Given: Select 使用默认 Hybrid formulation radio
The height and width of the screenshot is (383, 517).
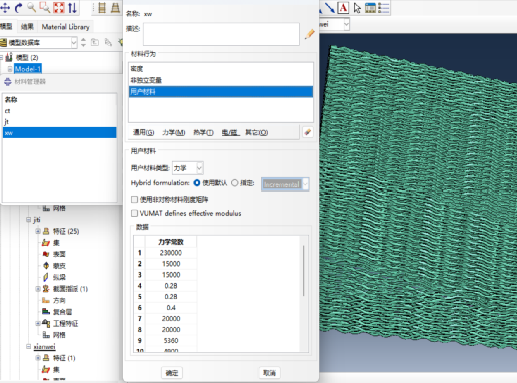Looking at the screenshot, I should click(197, 183).
